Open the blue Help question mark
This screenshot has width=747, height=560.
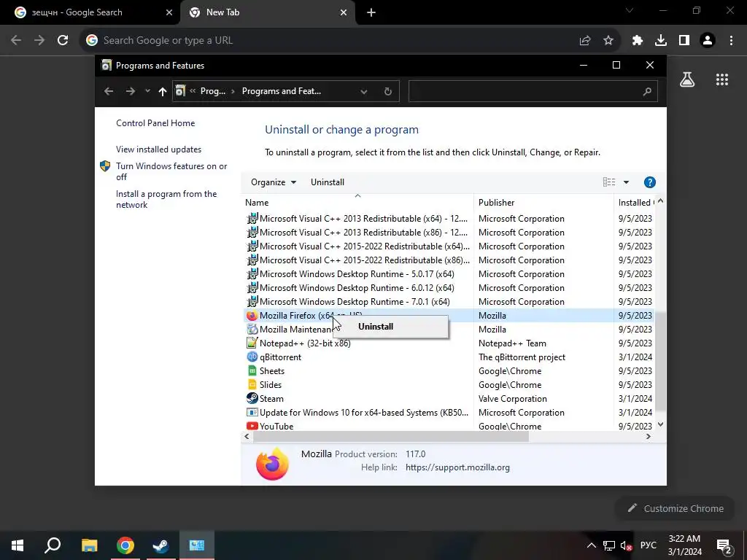(x=649, y=182)
